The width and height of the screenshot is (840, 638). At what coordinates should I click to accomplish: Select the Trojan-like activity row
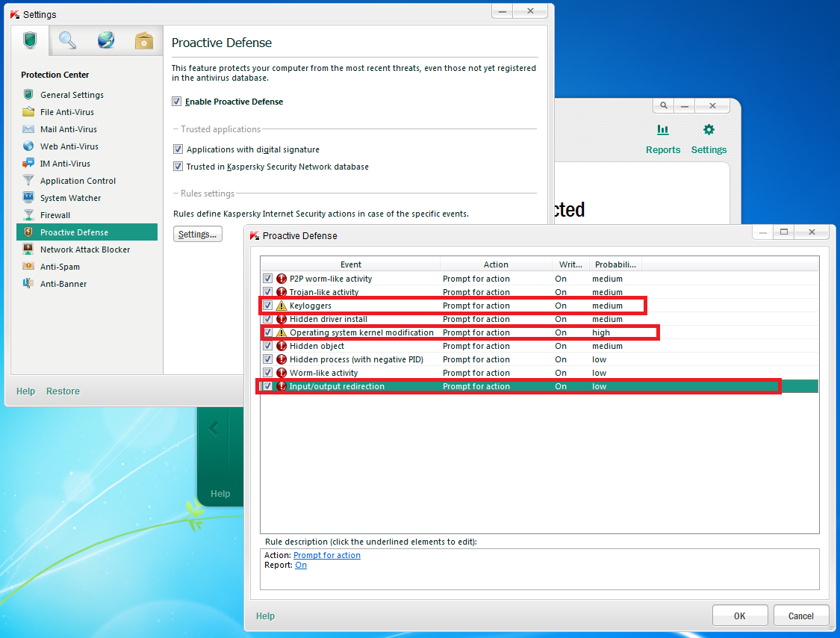539,292
